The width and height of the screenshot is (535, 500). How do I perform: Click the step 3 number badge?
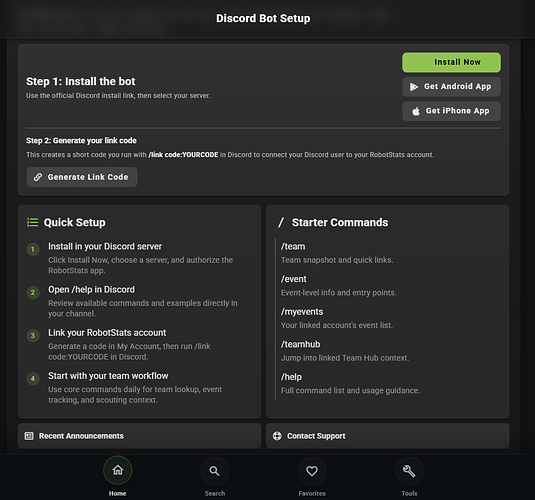[33, 335]
